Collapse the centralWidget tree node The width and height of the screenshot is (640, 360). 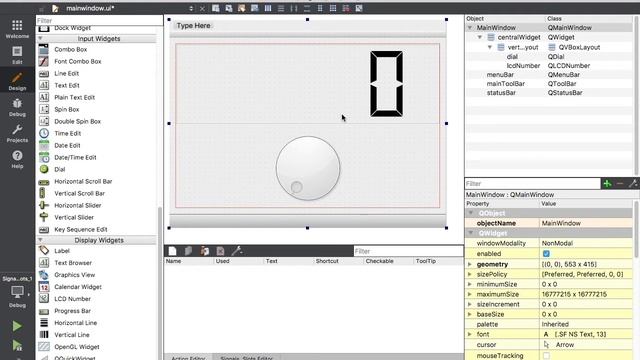480,37
